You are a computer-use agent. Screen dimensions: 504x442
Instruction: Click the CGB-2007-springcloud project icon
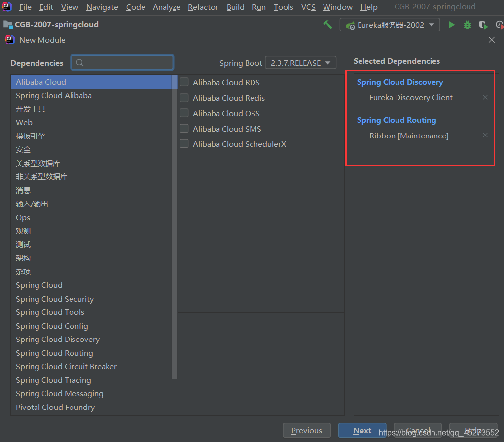coord(7,24)
